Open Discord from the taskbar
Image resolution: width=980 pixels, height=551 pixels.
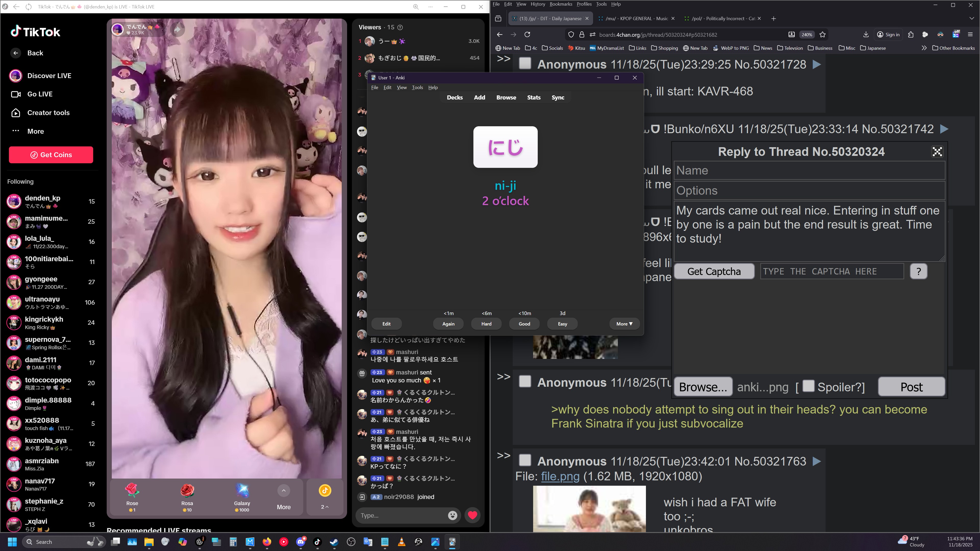click(x=301, y=542)
